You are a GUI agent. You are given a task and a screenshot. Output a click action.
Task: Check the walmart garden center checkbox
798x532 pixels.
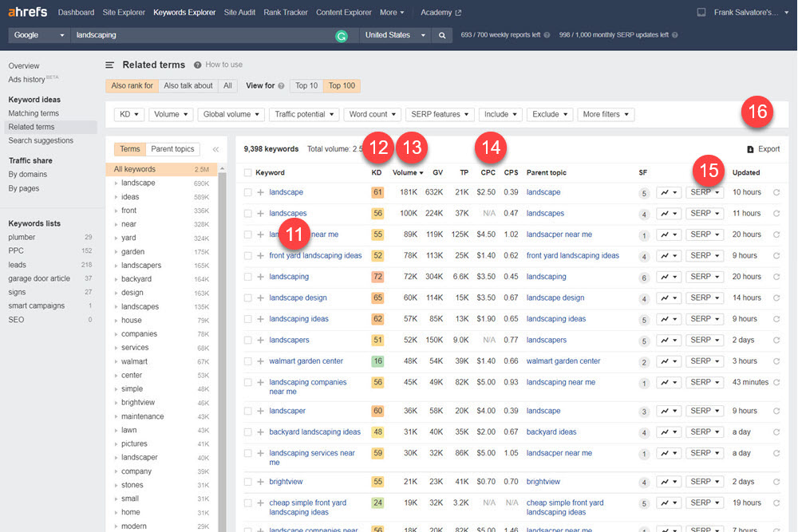[x=248, y=361]
